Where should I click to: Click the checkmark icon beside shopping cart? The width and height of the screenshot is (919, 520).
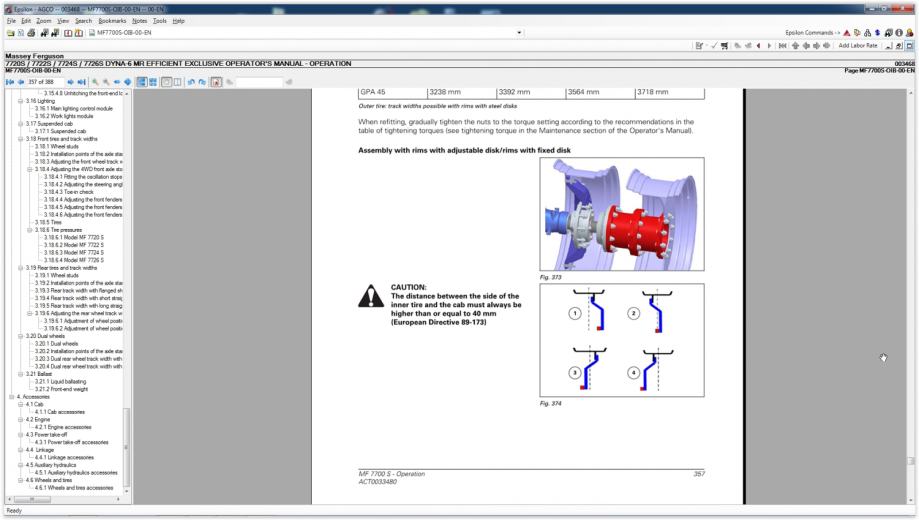(x=714, y=46)
